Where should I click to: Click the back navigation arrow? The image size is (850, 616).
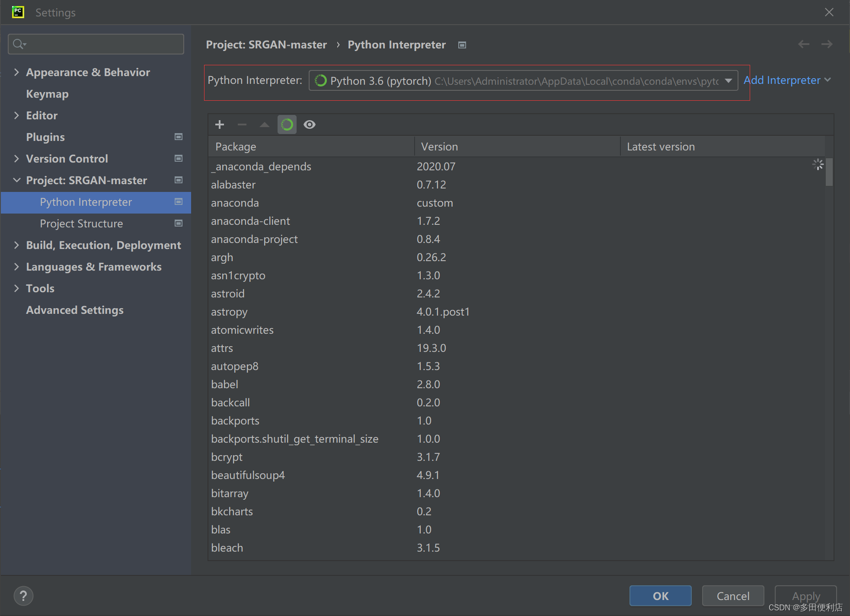[803, 44]
